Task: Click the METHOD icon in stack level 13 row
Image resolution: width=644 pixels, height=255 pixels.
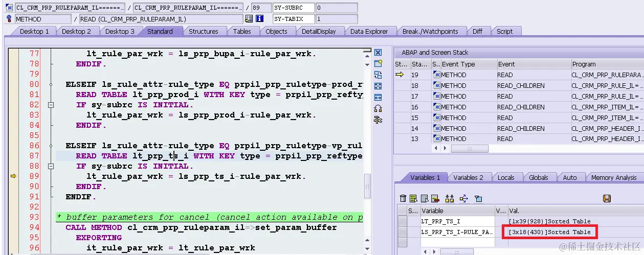Action: click(x=436, y=138)
